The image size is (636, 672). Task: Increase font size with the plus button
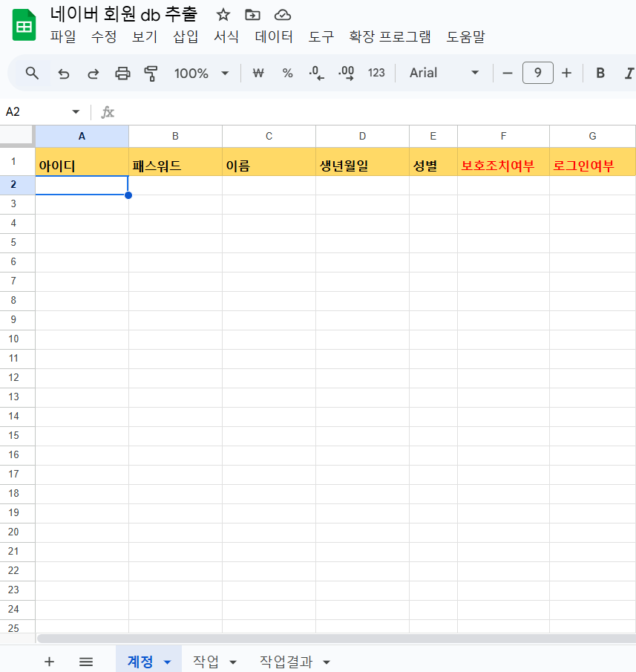click(x=566, y=73)
